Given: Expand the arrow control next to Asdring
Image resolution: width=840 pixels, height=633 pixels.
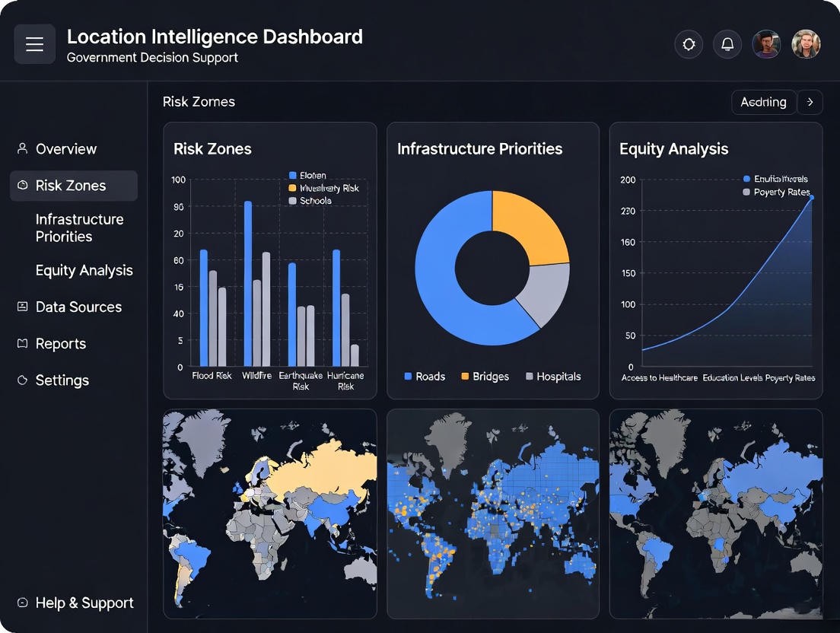Looking at the screenshot, I should pos(810,102).
